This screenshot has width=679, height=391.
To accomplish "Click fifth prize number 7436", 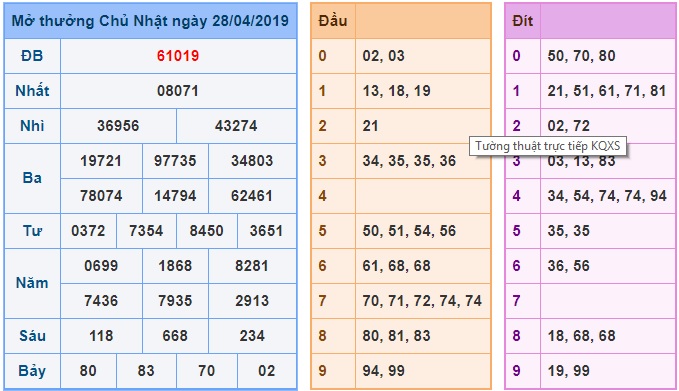I will click(101, 301).
